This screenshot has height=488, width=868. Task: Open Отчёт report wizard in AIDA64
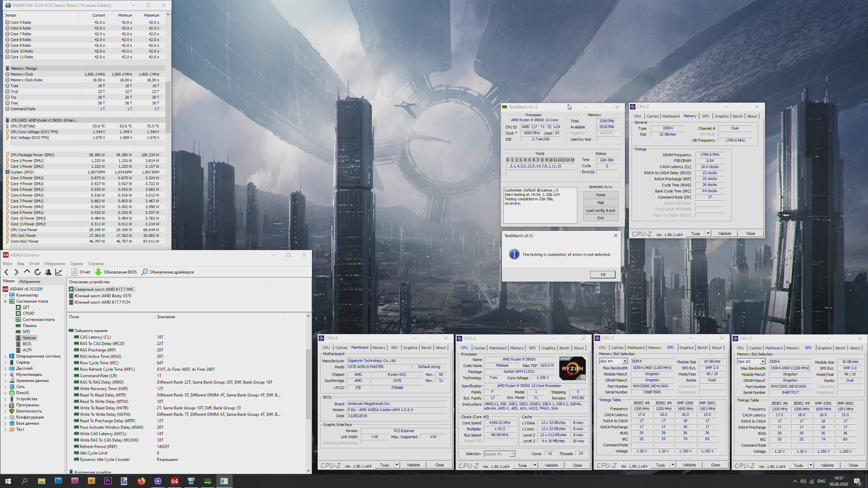pos(81,272)
